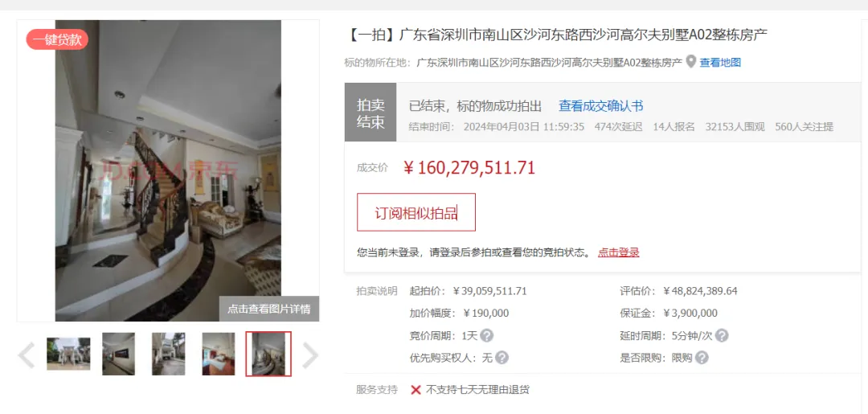
Task: Select the highlighted fifth thumbnail
Action: pos(268,355)
